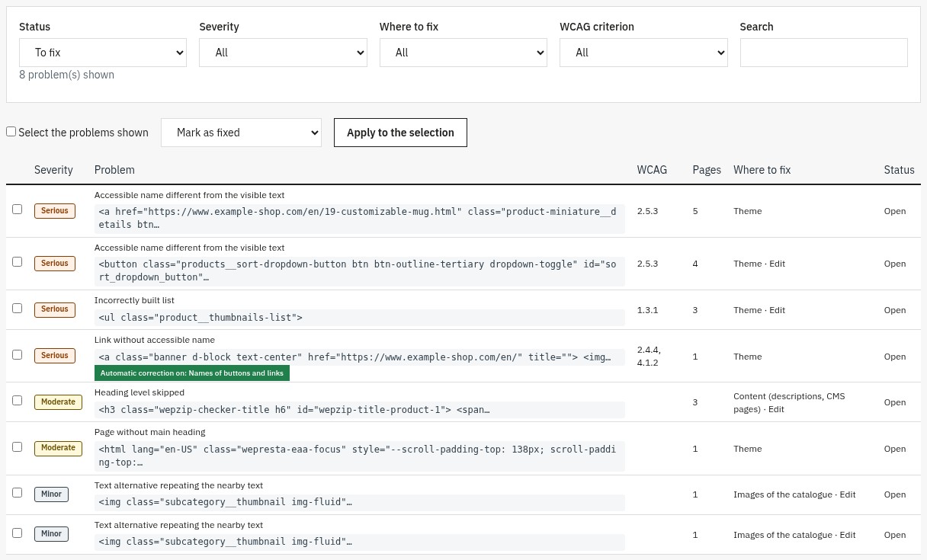Click Edit link in 'Heading level skipped' row
Viewport: 927px width, 560px height.
(776, 409)
